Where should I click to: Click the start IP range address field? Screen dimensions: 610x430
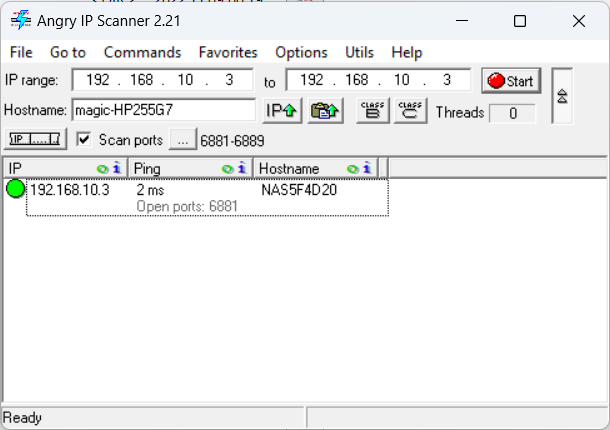point(163,80)
